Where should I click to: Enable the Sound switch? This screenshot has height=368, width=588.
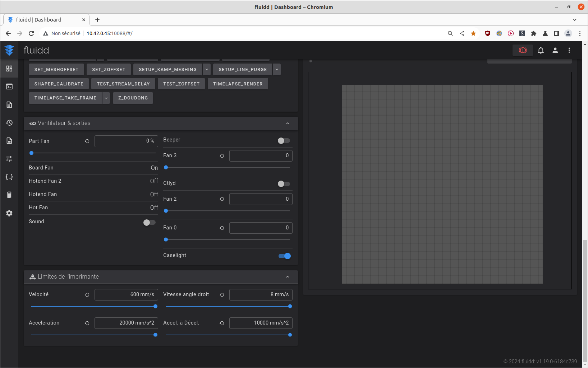pyautogui.click(x=149, y=223)
